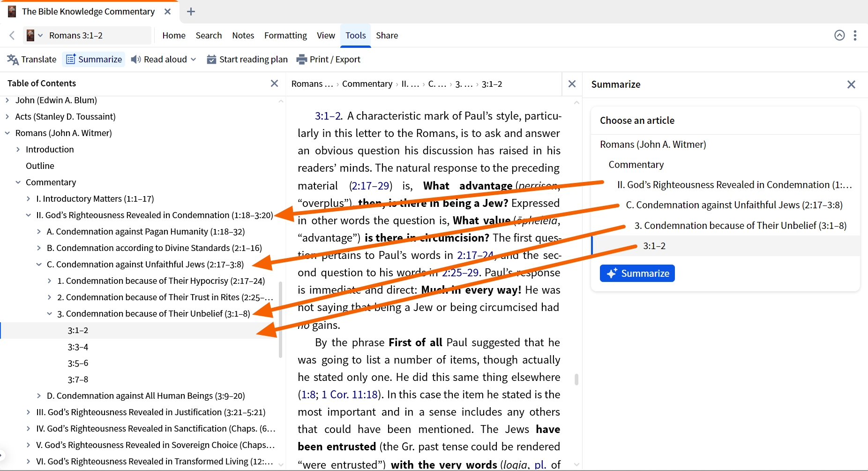Click the article text scrollbar thumb

(576, 379)
